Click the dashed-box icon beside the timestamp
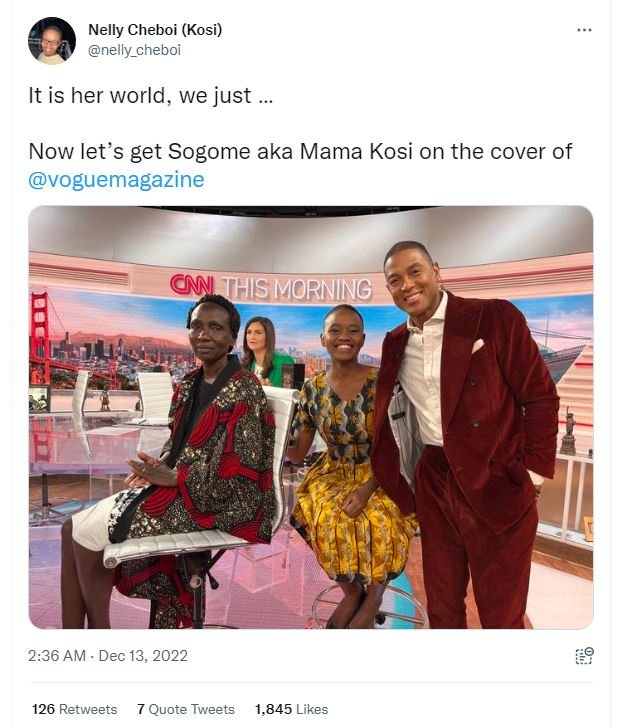628x728 pixels. (584, 656)
